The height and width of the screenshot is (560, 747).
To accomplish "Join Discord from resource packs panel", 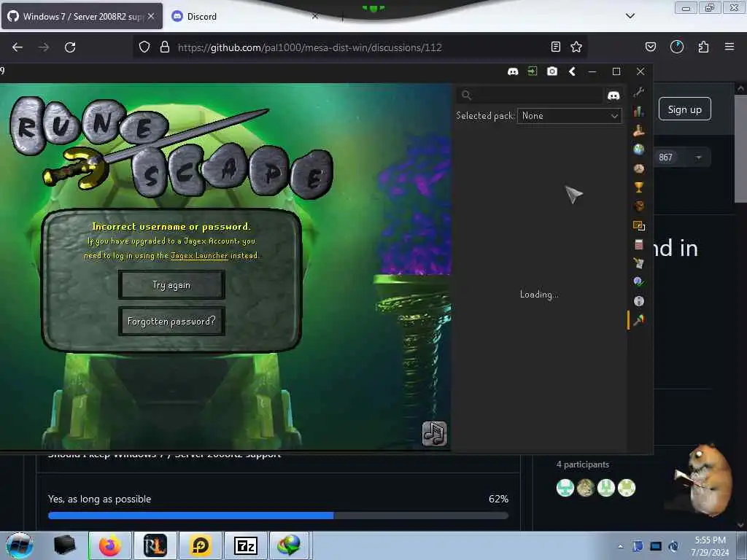I will coord(614,96).
